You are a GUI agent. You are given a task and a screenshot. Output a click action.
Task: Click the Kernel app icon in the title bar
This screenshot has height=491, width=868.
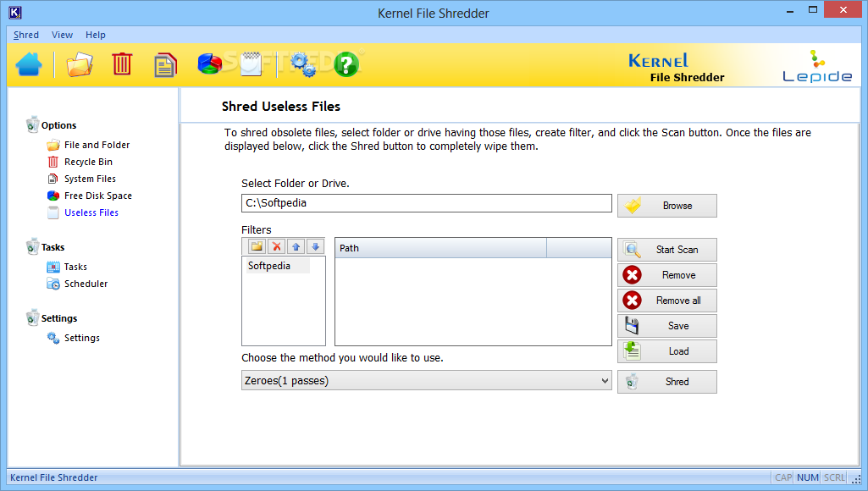click(x=15, y=12)
